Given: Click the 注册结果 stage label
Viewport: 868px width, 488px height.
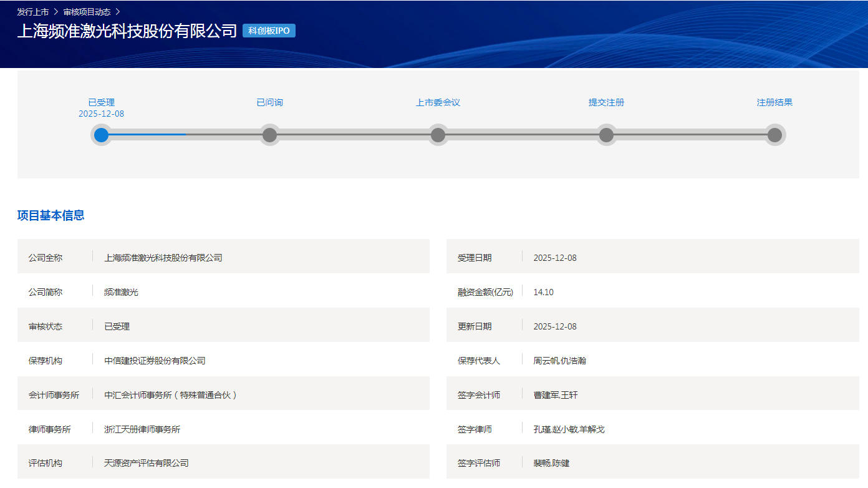Looking at the screenshot, I should (774, 102).
